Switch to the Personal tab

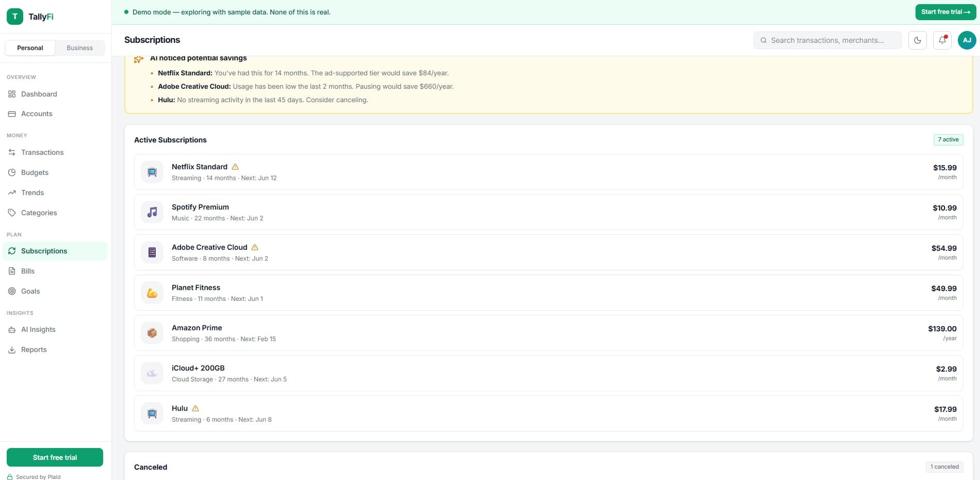click(x=30, y=48)
